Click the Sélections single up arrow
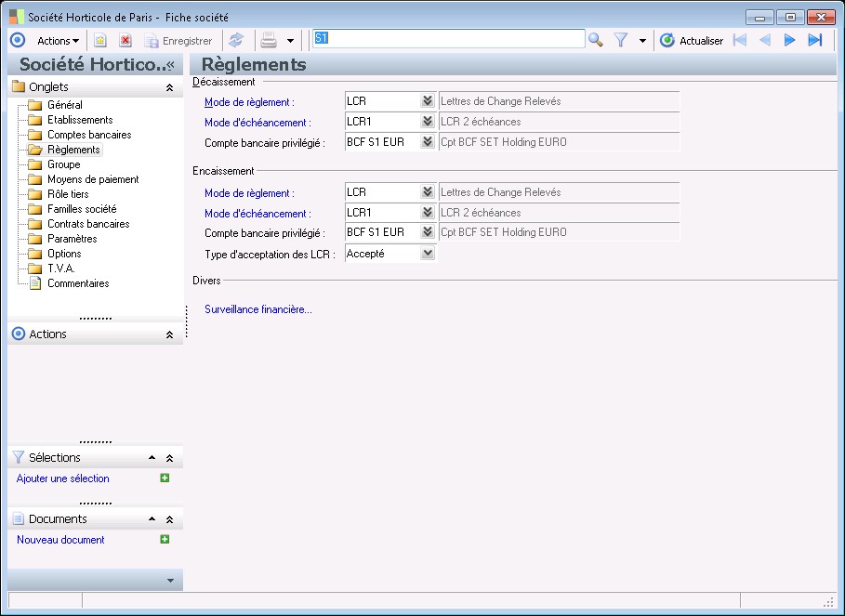The height and width of the screenshot is (616, 845). pyautogui.click(x=152, y=458)
